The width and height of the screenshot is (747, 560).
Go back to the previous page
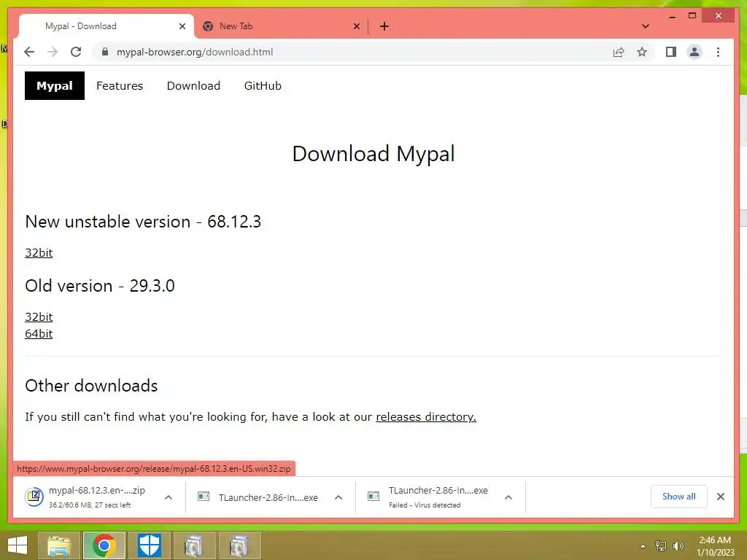pos(29,52)
